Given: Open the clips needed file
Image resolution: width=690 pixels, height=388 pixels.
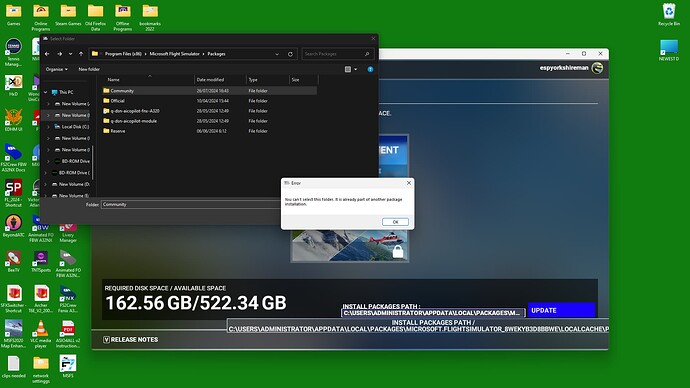Looking at the screenshot, I should point(14,366).
